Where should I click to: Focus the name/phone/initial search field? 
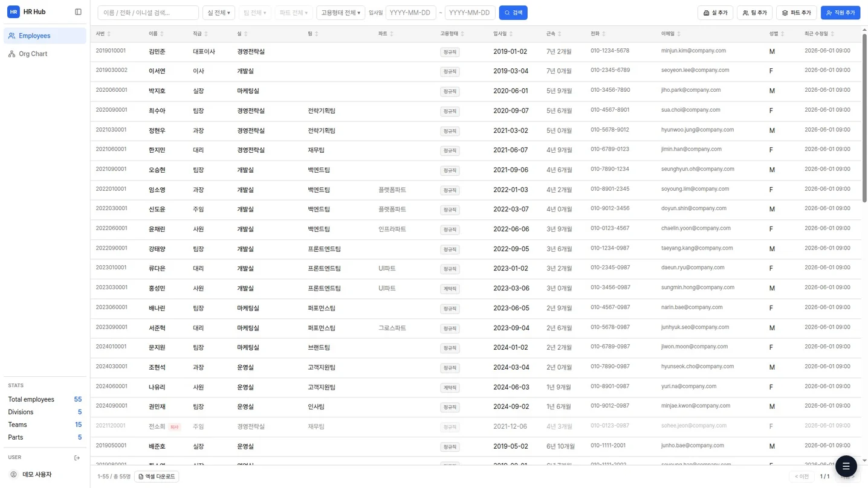click(148, 13)
